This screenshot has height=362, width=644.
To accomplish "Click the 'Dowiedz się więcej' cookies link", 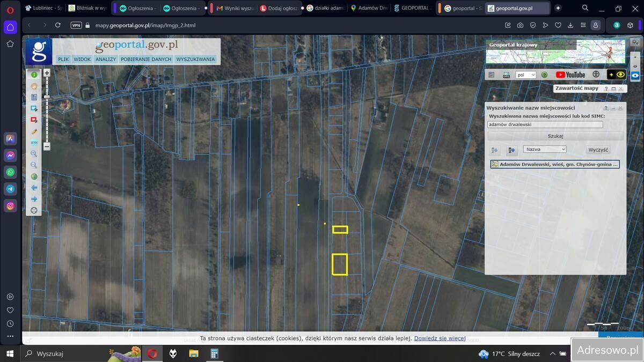I will [x=440, y=338].
